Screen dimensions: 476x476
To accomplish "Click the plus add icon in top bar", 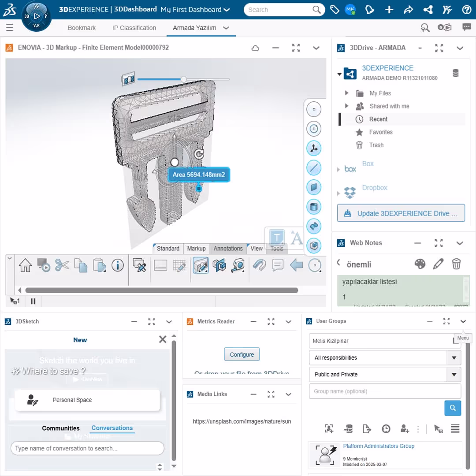I will tap(389, 10).
